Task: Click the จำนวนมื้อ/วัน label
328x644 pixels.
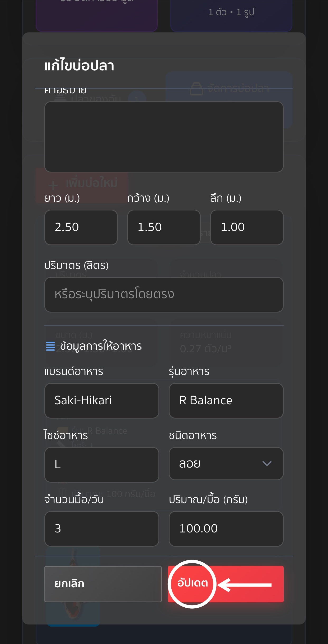Action: pyautogui.click(x=74, y=499)
